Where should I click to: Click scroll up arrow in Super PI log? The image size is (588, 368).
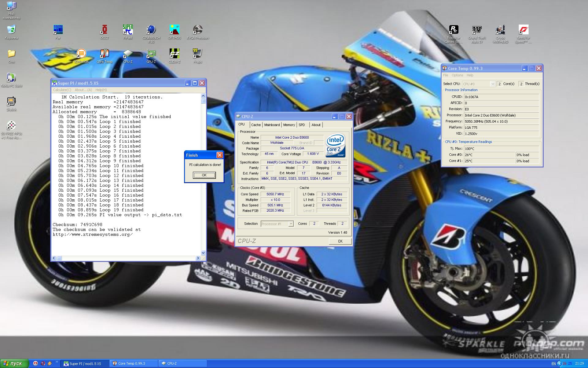(x=203, y=96)
